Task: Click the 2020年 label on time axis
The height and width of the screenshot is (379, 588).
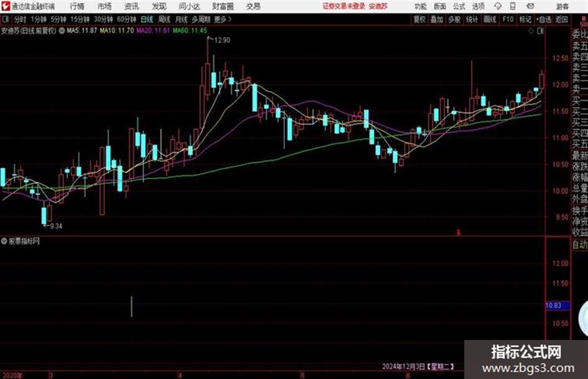Action: click(x=12, y=375)
